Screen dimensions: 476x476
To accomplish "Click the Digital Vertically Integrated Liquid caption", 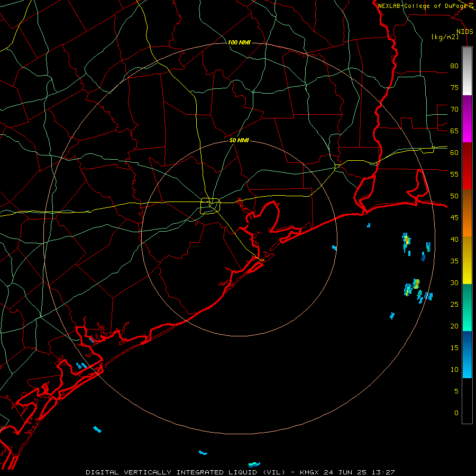I will point(240,472).
